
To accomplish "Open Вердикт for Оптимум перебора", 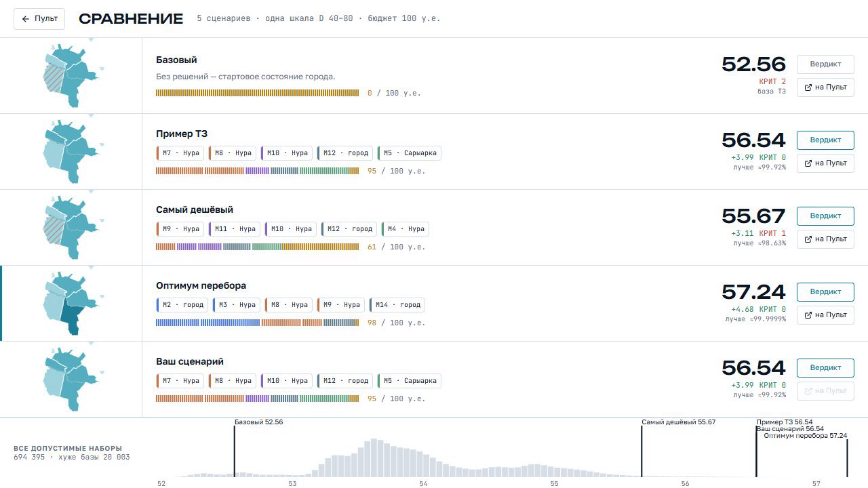I will (x=825, y=292).
